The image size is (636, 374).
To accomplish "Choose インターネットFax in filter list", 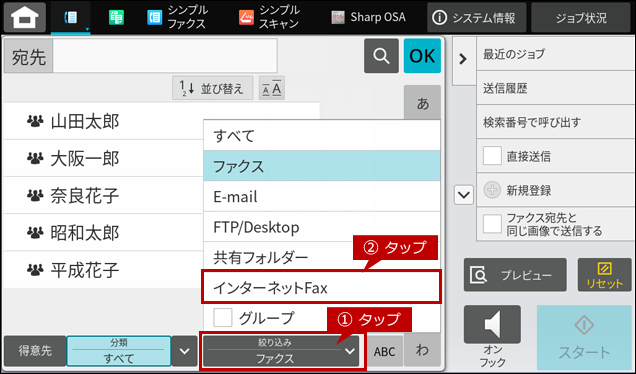I will (321, 287).
